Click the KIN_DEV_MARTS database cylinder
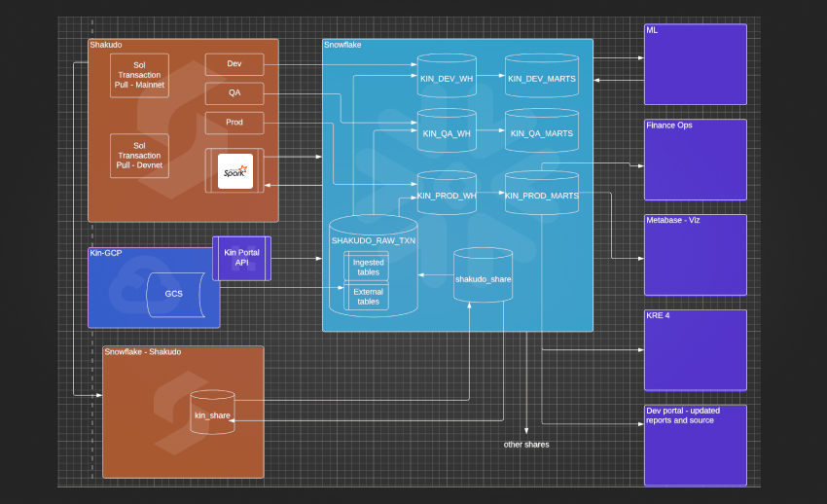 (x=542, y=76)
